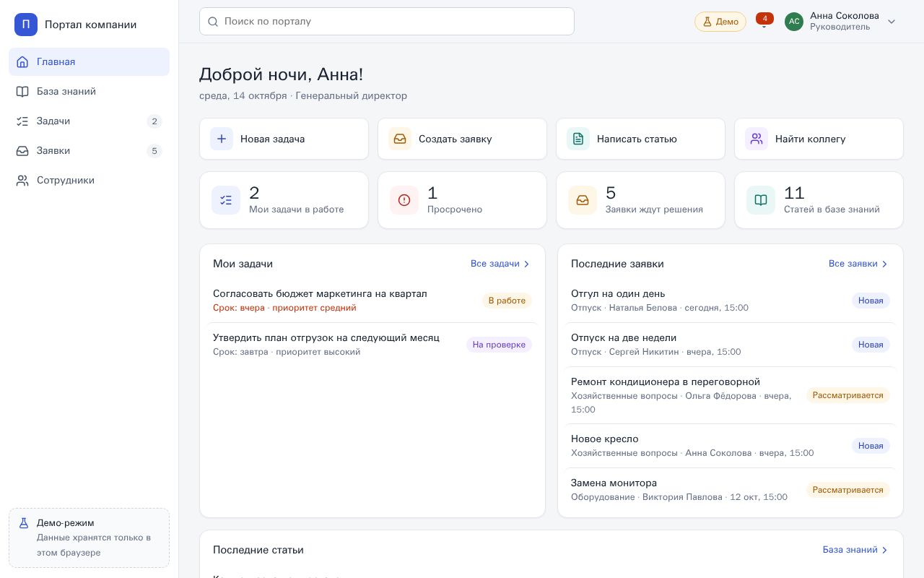
Task: Click the Демо badge in header
Action: pyautogui.click(x=720, y=22)
